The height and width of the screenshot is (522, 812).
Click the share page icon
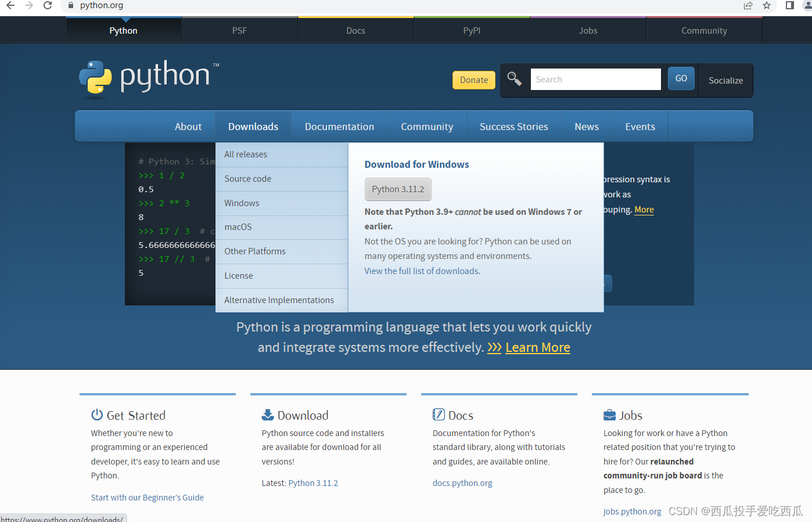point(748,5)
